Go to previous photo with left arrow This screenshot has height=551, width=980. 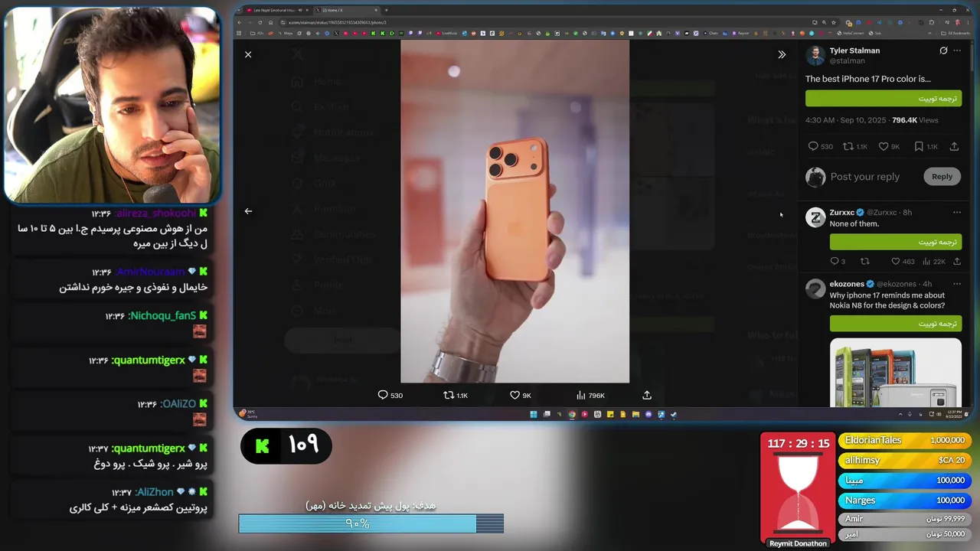[248, 211]
